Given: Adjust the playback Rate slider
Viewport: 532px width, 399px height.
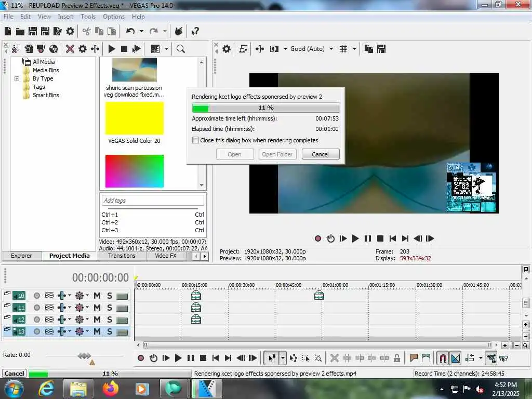Looking at the screenshot, I should pos(85,356).
